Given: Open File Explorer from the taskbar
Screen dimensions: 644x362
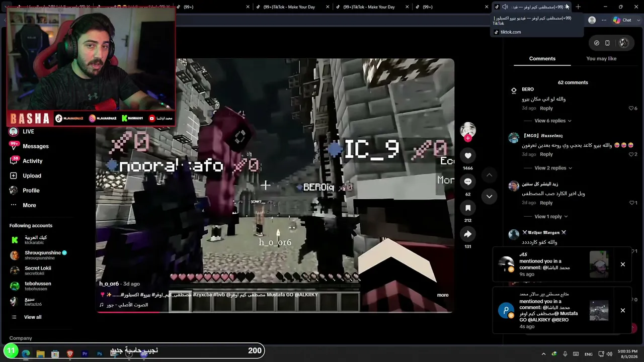Looking at the screenshot, I should tap(40, 354).
